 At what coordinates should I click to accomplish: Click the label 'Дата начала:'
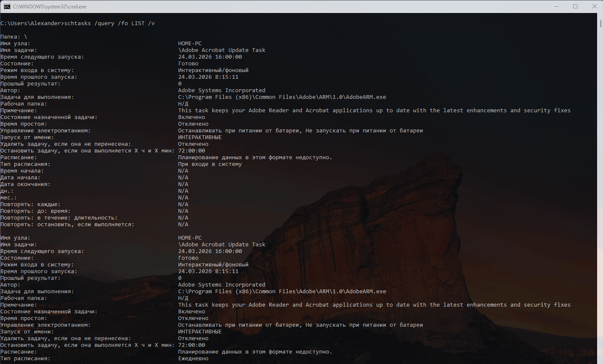21,178
